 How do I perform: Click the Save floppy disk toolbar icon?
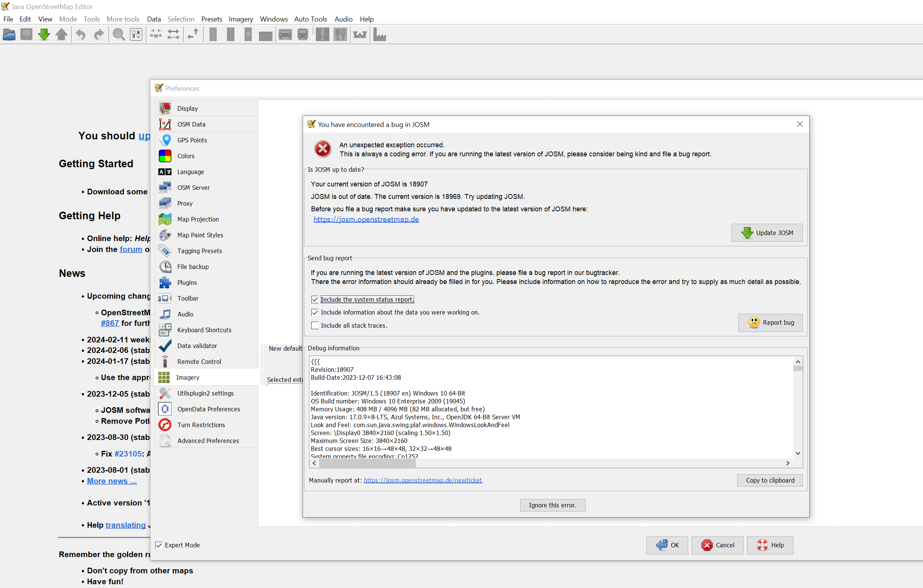[26, 35]
